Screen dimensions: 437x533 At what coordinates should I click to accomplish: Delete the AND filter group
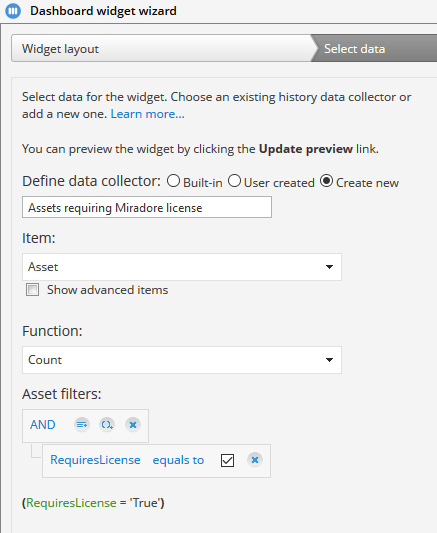point(133,425)
